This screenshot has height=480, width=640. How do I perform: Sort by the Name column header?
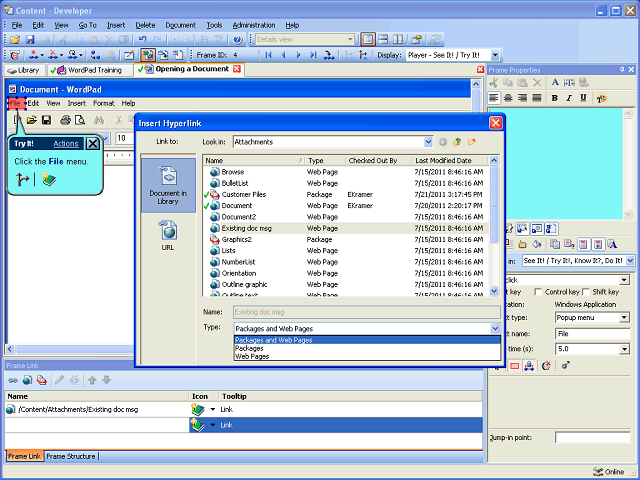tap(254, 160)
